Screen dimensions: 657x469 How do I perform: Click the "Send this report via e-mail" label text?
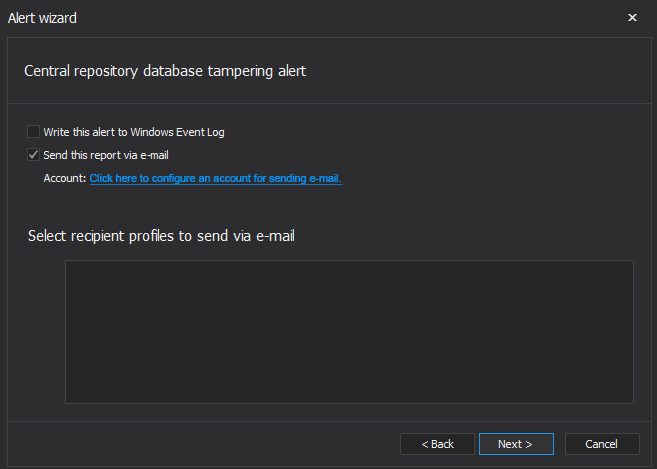pyautogui.click(x=106, y=155)
